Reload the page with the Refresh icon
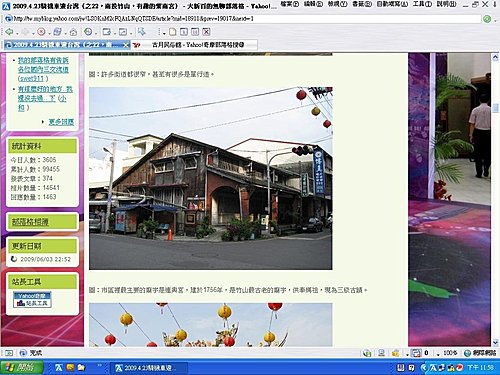This screenshot has width=500, height=375. [57, 32]
